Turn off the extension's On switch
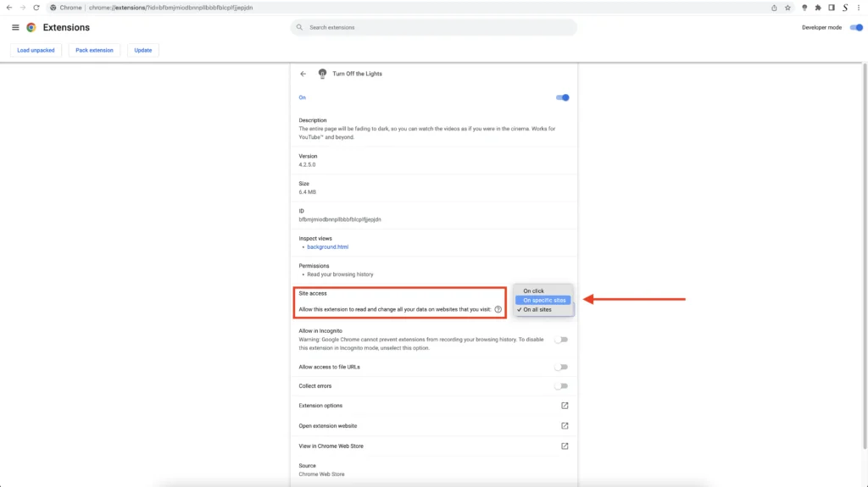The height and width of the screenshot is (487, 868). click(562, 97)
